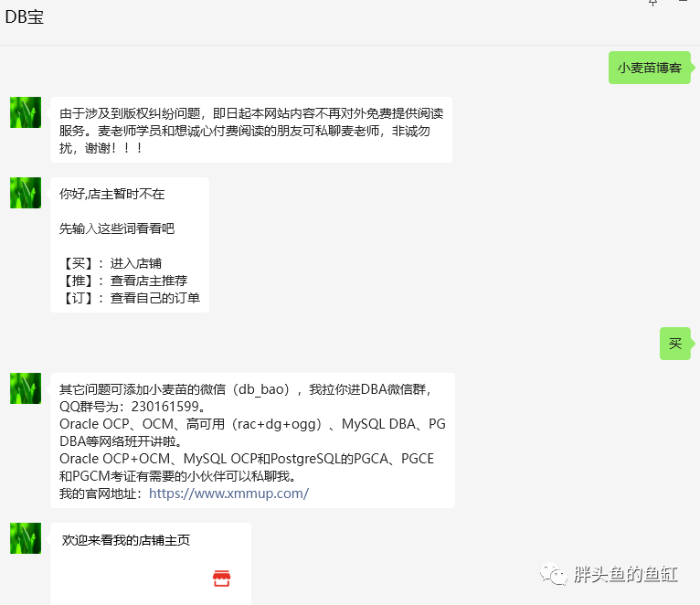Click the avatar beside the db_bao WeChat message
Screen dimensions: 700x605
[26, 388]
